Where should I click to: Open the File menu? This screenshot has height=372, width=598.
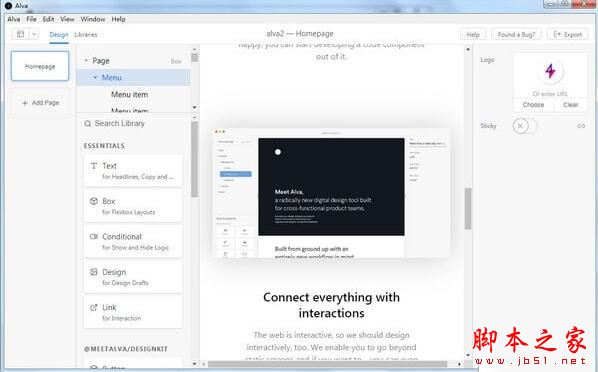pos(31,19)
